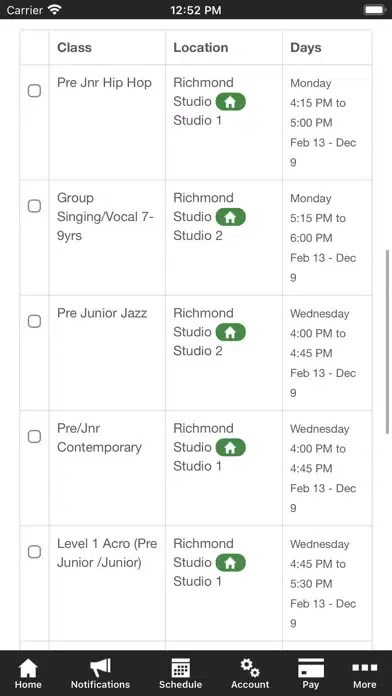Tap the Group Singing/Vocal 7-9yrs class name
The image size is (392, 696).
pyautogui.click(x=106, y=217)
